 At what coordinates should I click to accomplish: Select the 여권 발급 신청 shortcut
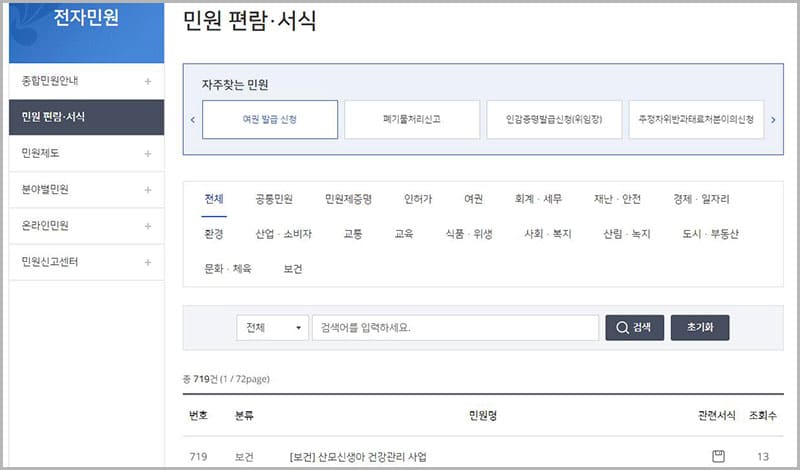pyautogui.click(x=269, y=119)
